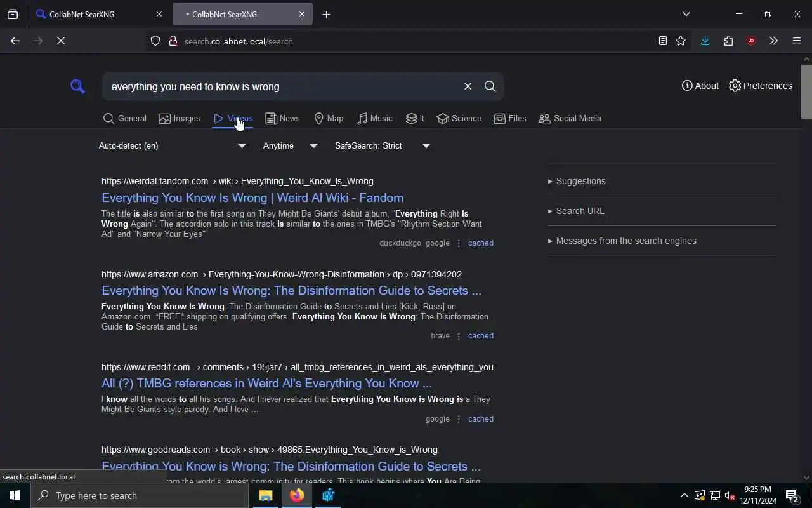Close the first CollabNet SearXNG tab
This screenshot has width=812, height=508.
(x=159, y=14)
